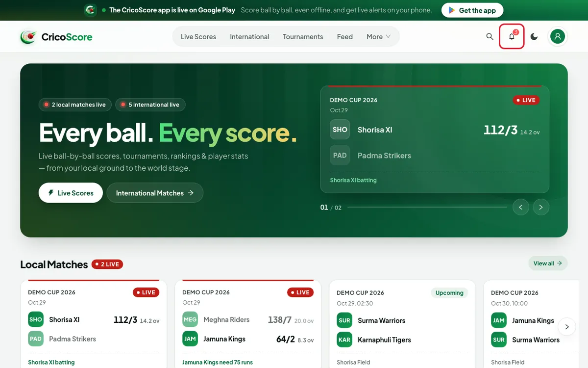The image size is (588, 368).
Task: Click the 138/7 score for Meghna Riders
Action: [279, 320]
